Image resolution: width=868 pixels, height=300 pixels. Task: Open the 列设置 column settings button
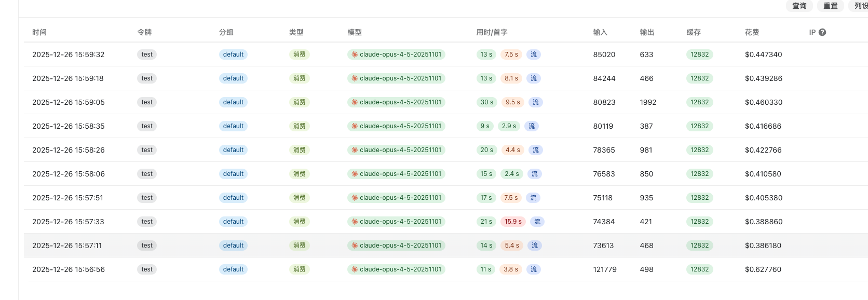point(859,6)
